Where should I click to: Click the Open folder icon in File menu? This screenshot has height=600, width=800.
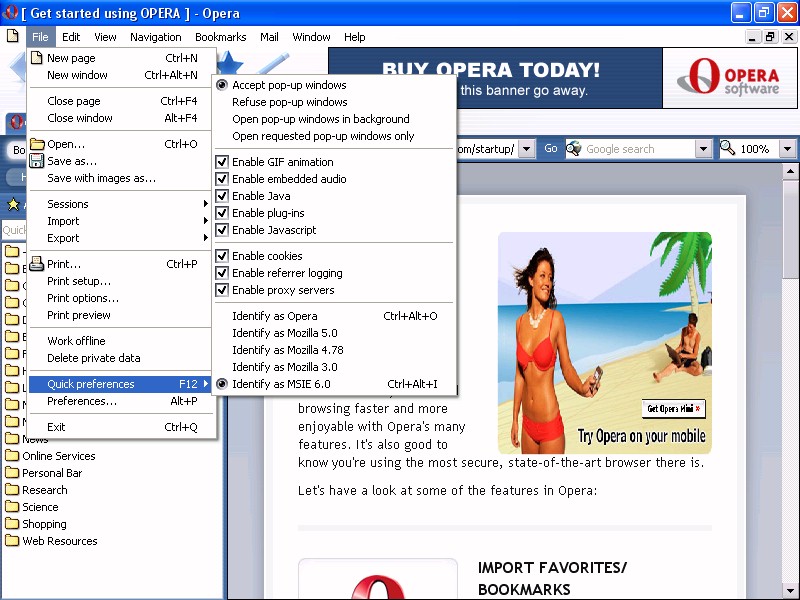pos(37,144)
